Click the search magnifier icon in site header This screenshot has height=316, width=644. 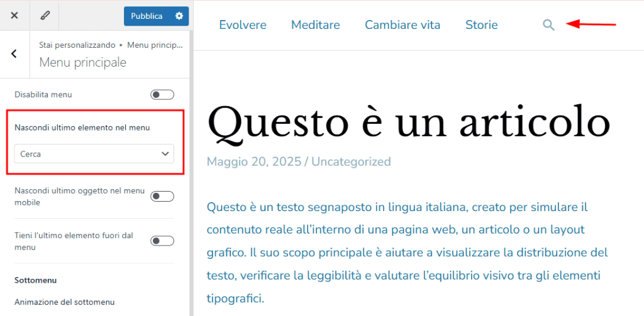coord(548,26)
